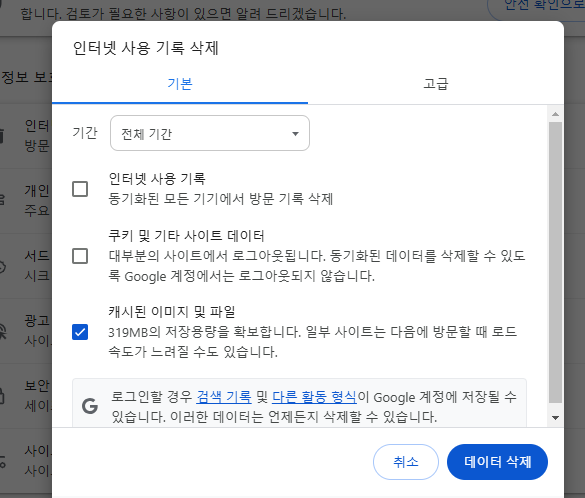The height and width of the screenshot is (498, 585).
Task: Click the dialog's vertical scrollbar thumb
Action: tap(556, 262)
